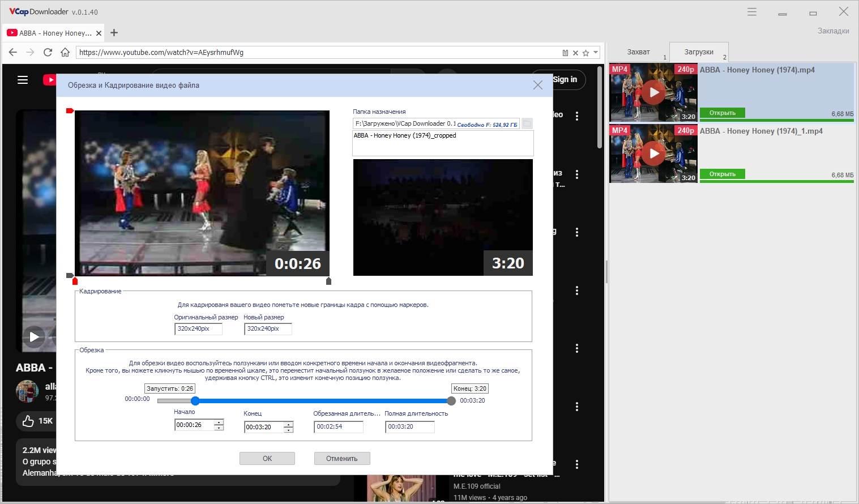Open the first suggested video's three-dot menu
Image resolution: width=859 pixels, height=504 pixels.
coord(577,116)
